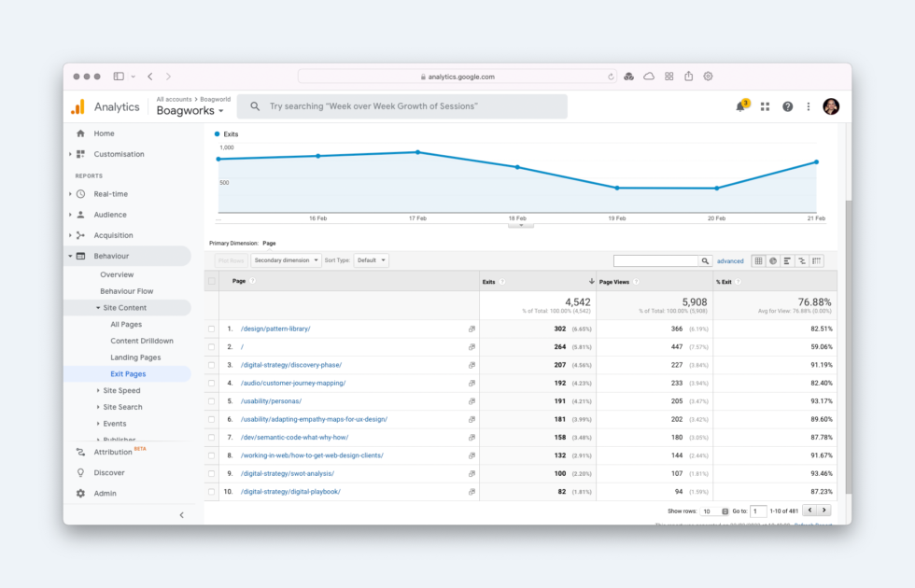Switch table to pivot view
Image resolution: width=915 pixels, height=588 pixels.
(816, 260)
